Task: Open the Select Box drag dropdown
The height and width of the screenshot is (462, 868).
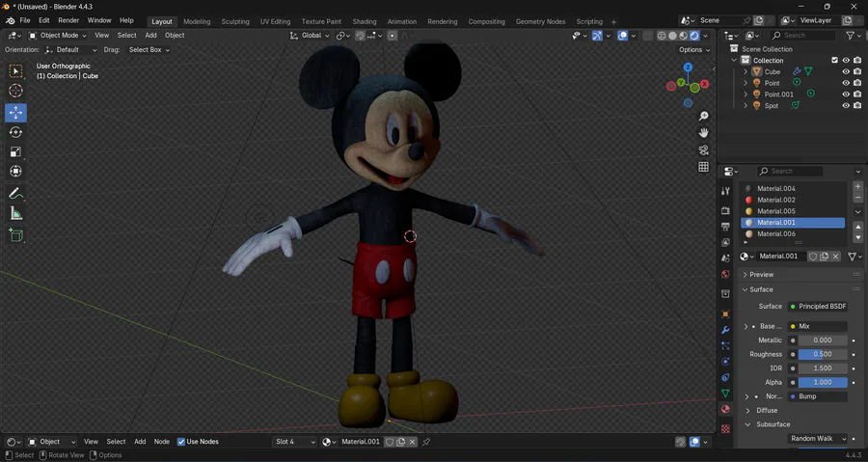Action: [x=149, y=50]
